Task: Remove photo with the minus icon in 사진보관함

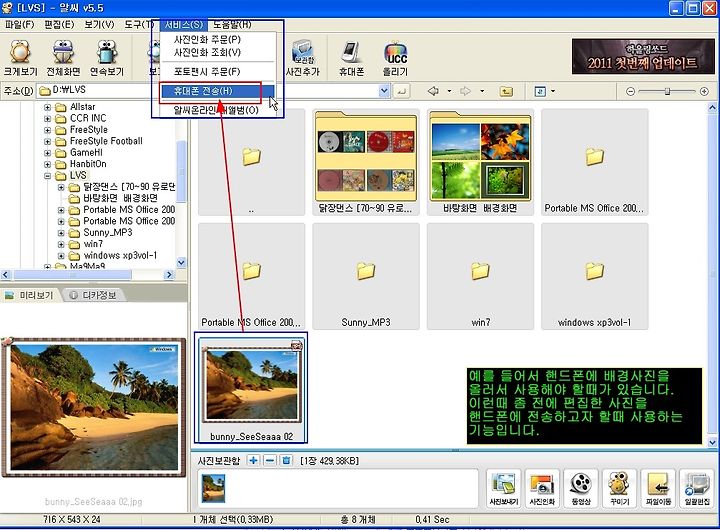Action: point(270,460)
